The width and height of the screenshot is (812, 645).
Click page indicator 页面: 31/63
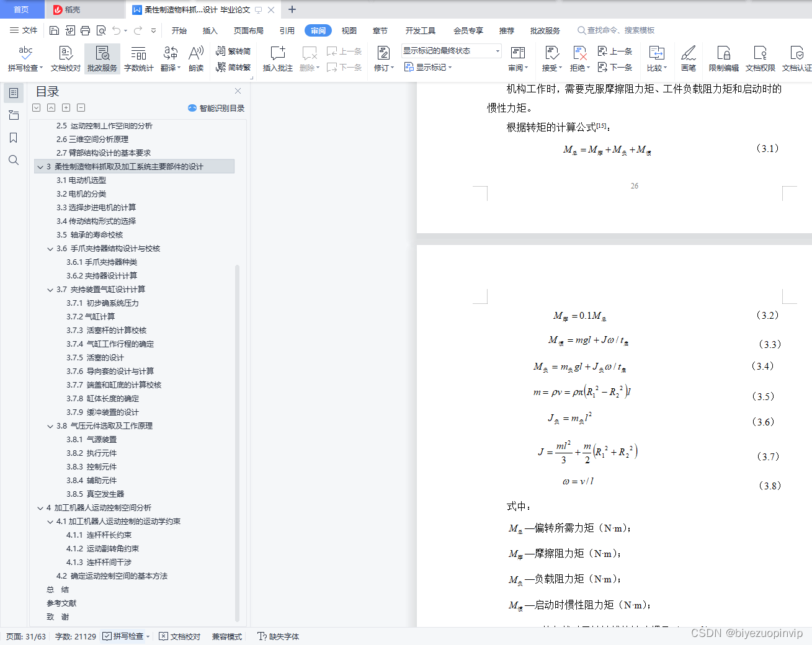point(26,636)
